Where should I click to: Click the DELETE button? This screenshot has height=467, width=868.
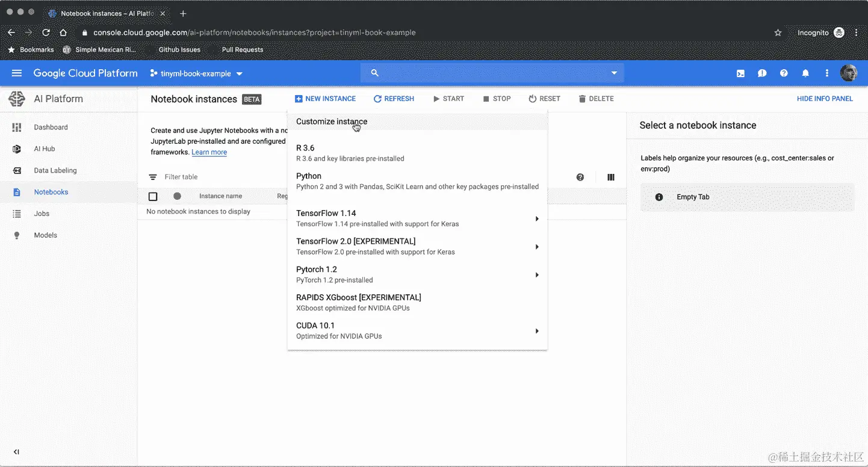tap(596, 99)
